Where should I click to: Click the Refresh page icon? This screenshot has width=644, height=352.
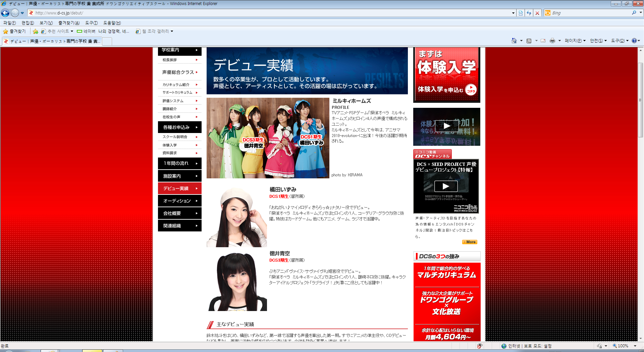point(529,13)
